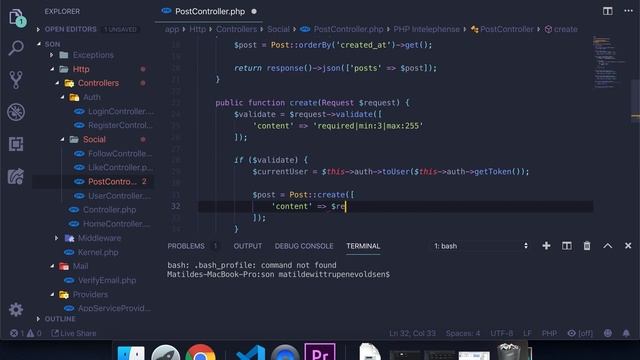Split the editor to the right
640x360 pixels.
tap(607, 11)
